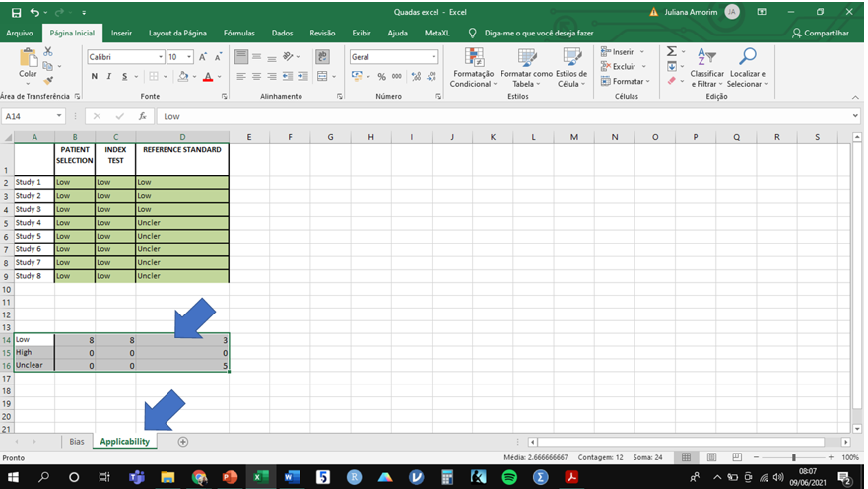Click the Cut scissors icon
Viewport: 868px width, 489px height.
(46, 51)
